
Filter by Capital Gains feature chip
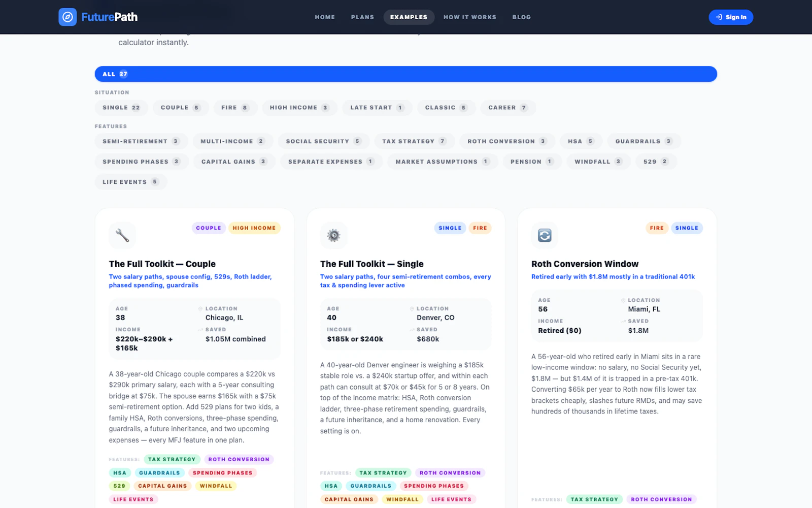click(234, 162)
